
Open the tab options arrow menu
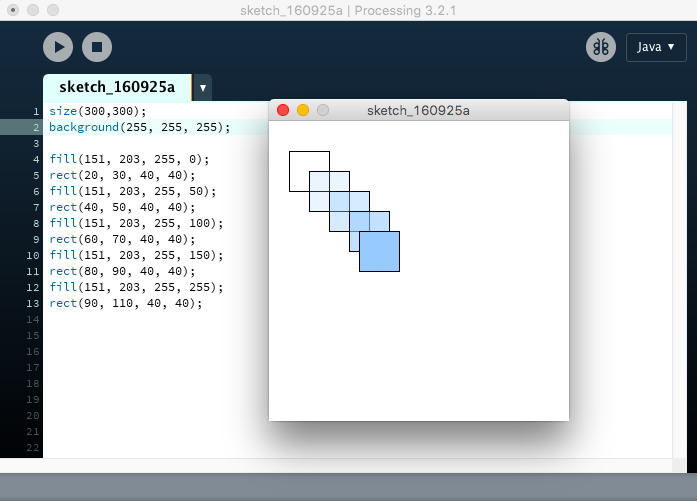click(203, 88)
